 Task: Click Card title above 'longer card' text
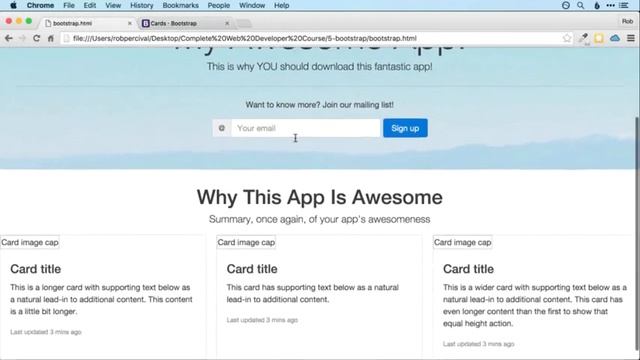click(36, 269)
